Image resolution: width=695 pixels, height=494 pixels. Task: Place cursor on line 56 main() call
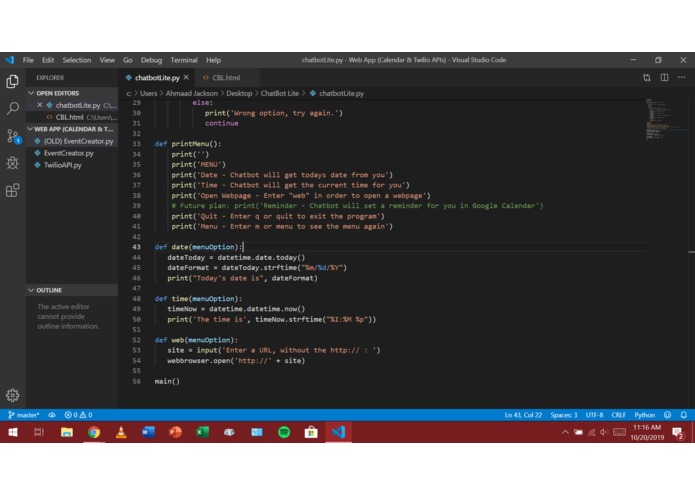coord(167,381)
